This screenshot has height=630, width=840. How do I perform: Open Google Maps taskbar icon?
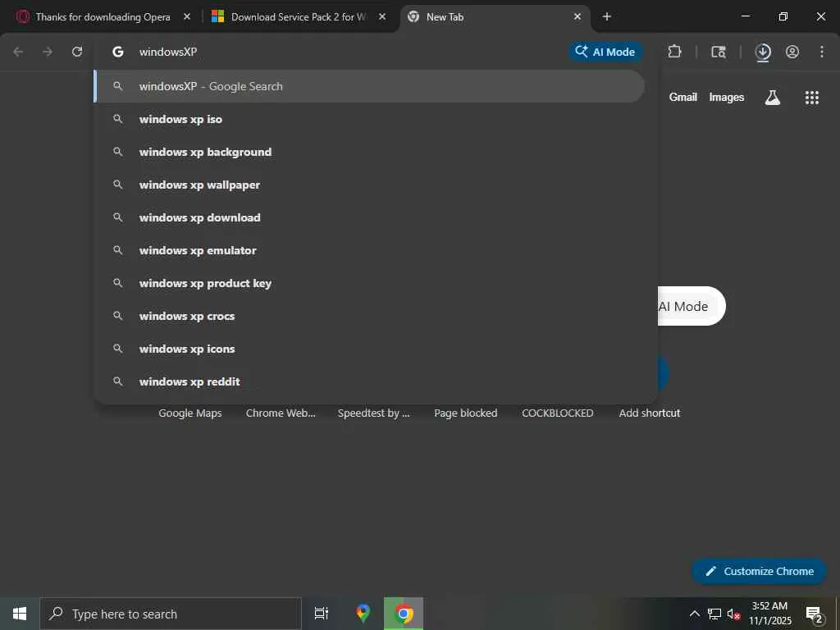coord(363,614)
